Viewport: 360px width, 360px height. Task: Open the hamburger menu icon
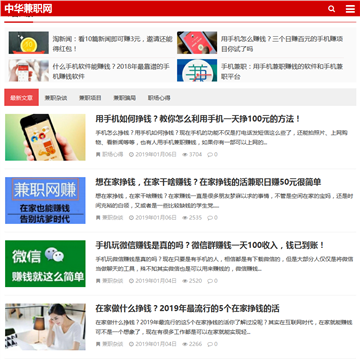(350, 9)
